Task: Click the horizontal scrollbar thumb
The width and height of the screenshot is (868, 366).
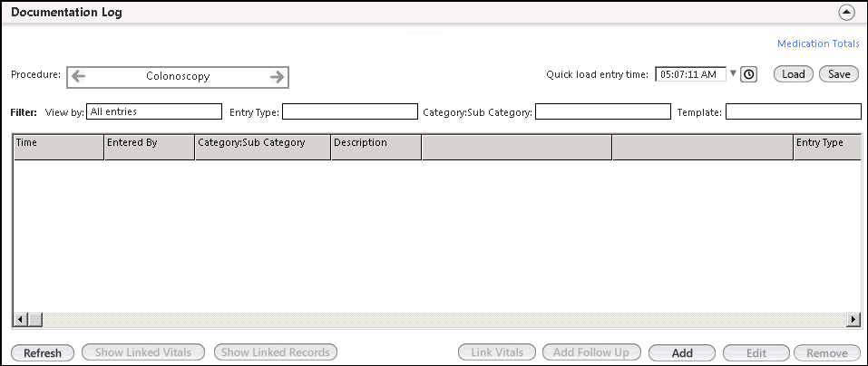Action: 34,320
